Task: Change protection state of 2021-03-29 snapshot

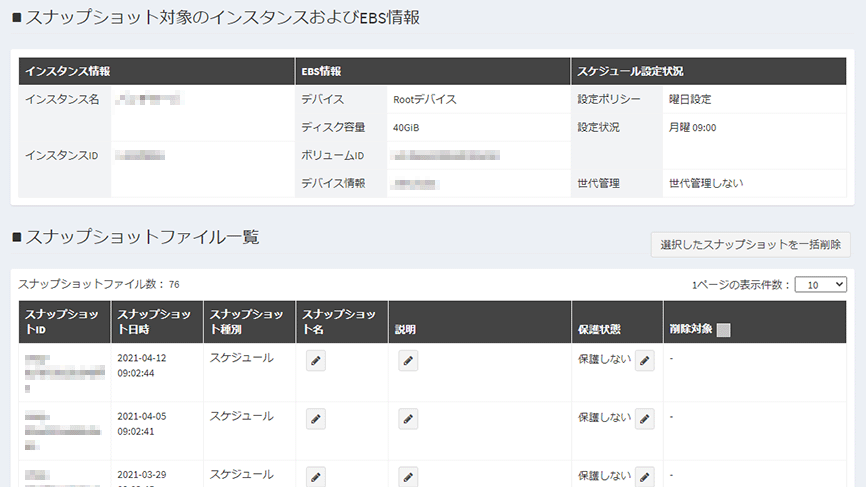Action: (x=645, y=477)
